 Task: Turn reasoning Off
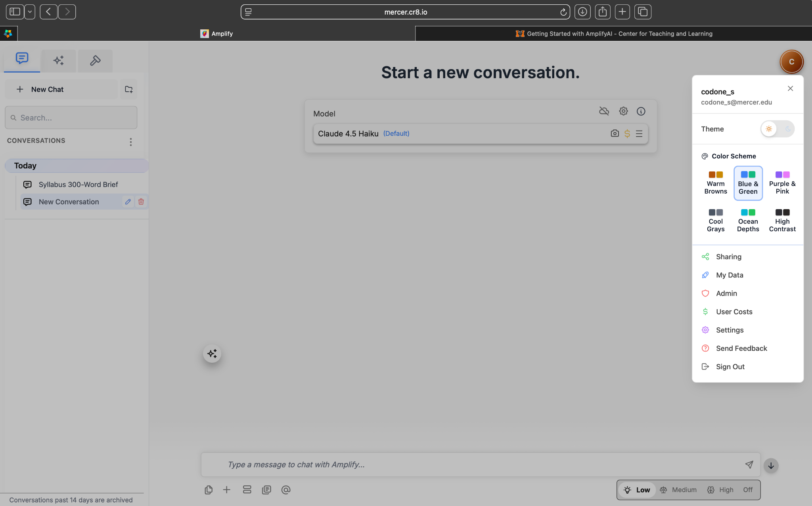click(748, 490)
